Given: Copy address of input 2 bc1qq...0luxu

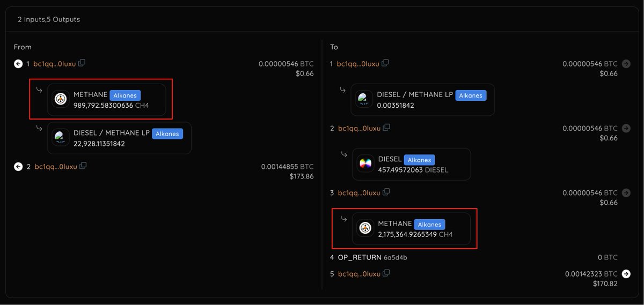Looking at the screenshot, I should [83, 166].
